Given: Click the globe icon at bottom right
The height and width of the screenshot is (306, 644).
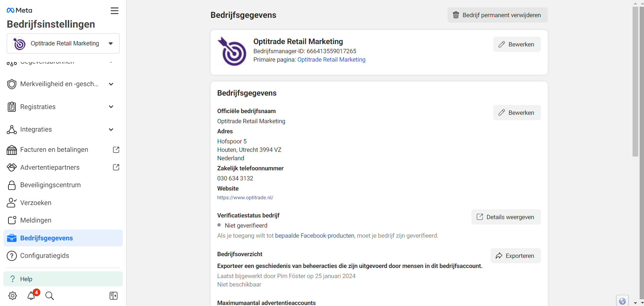Looking at the screenshot, I should (622, 301).
